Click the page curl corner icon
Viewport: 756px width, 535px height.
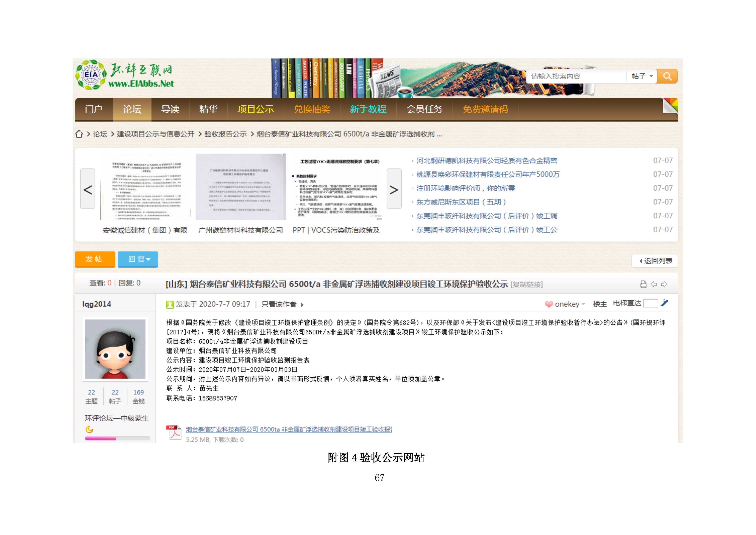coord(670,106)
